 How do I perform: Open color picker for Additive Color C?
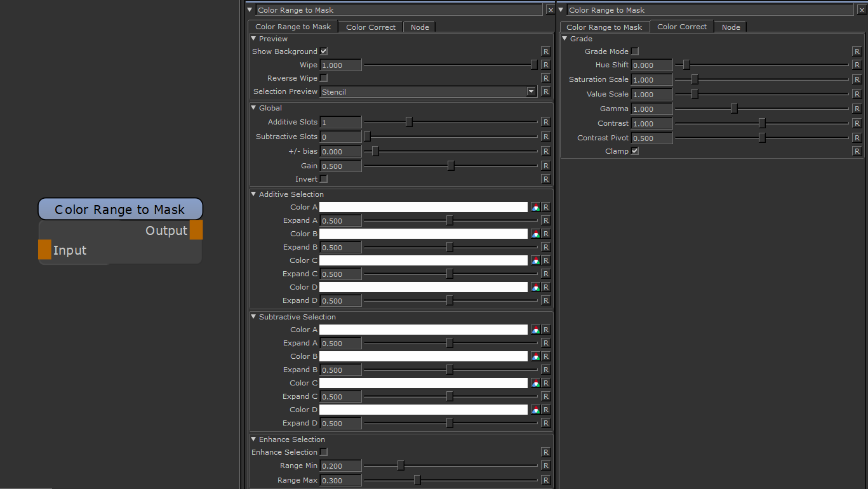point(535,260)
